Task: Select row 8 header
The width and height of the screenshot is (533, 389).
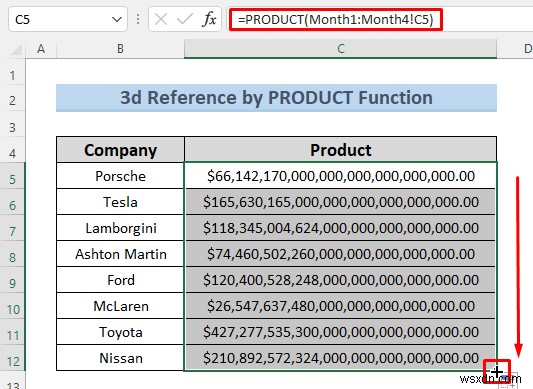Action: click(13, 254)
